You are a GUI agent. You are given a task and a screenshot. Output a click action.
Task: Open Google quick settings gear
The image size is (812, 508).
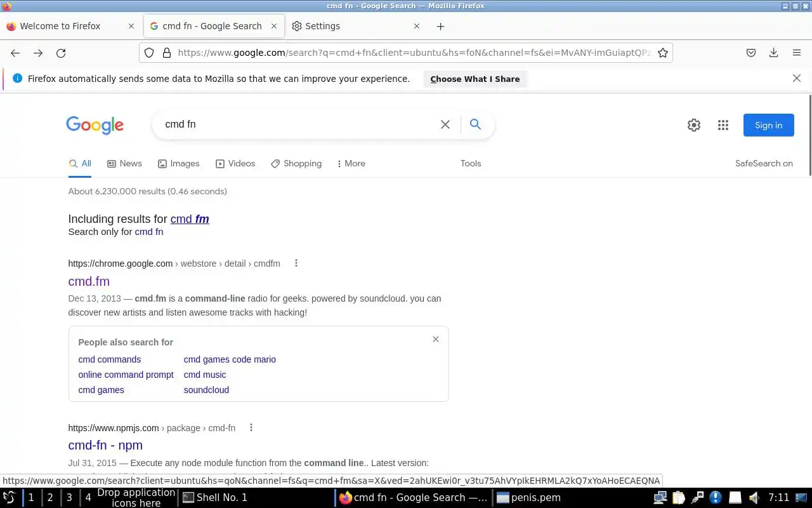coord(694,125)
